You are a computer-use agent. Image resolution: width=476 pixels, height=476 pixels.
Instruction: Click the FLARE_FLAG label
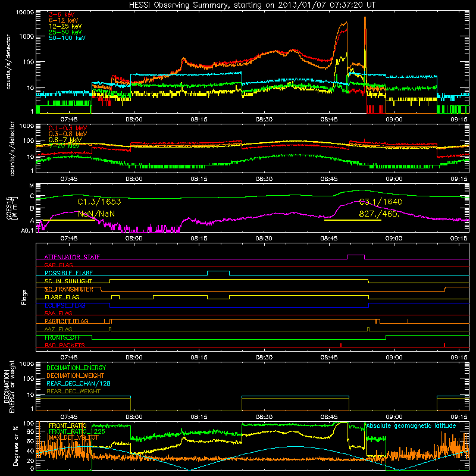(x=62, y=297)
